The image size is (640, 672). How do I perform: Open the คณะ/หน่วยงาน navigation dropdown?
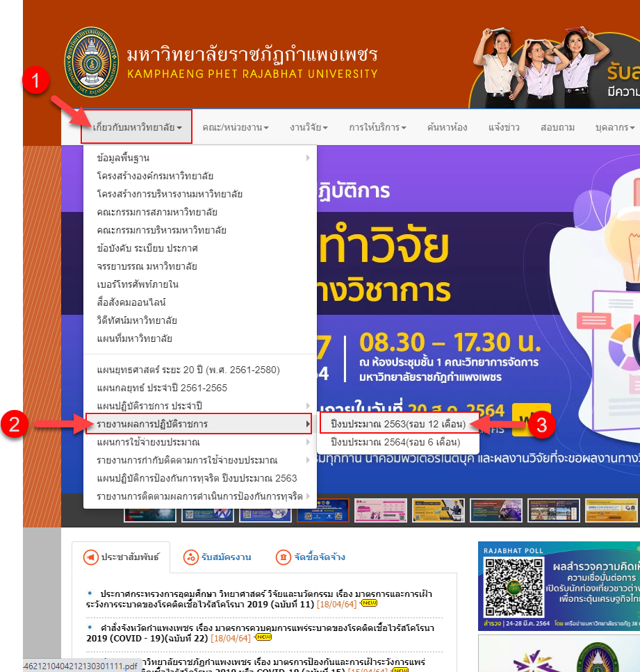[x=236, y=127]
